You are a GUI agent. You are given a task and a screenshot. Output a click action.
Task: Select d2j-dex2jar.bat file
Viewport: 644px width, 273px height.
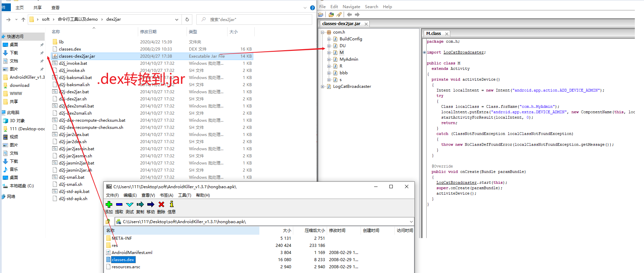point(74,92)
